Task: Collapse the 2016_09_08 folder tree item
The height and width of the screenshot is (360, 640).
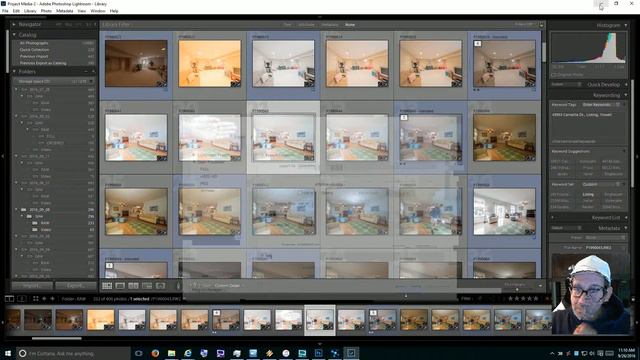Action: tap(16, 209)
